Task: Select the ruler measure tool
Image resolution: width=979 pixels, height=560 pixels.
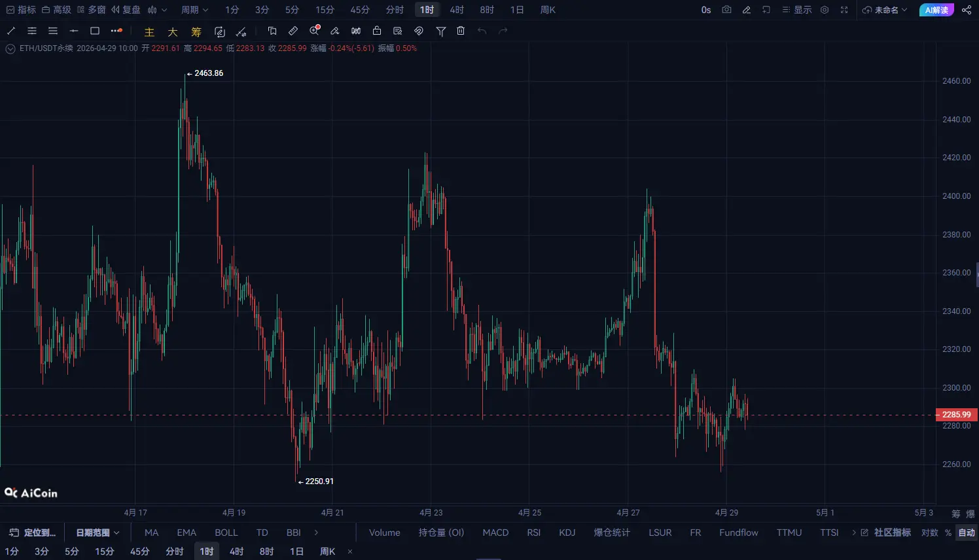Action: pyautogui.click(x=293, y=31)
